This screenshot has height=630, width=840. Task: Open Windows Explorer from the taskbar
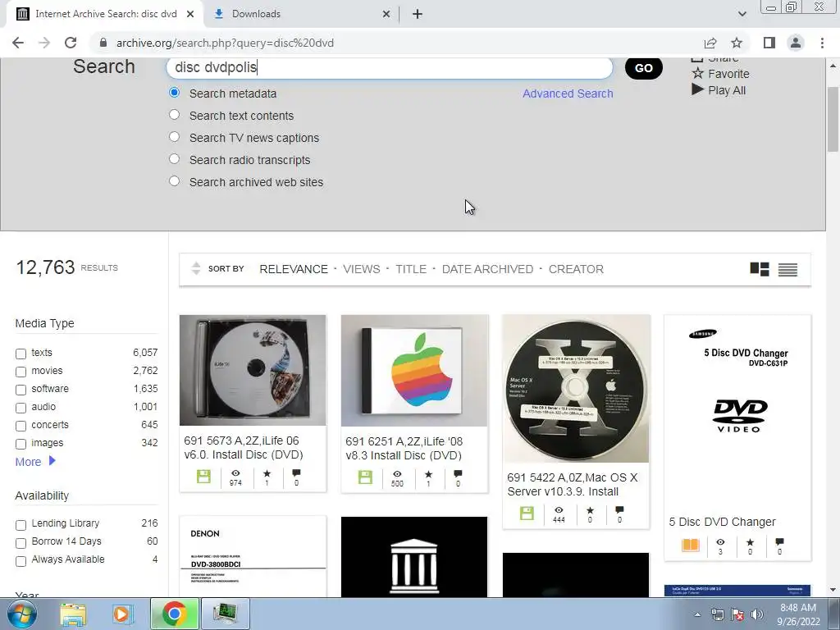pos(73,614)
